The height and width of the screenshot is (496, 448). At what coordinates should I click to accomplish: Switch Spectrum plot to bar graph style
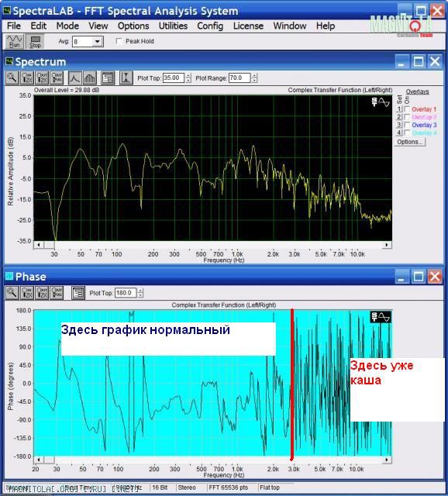(x=90, y=77)
